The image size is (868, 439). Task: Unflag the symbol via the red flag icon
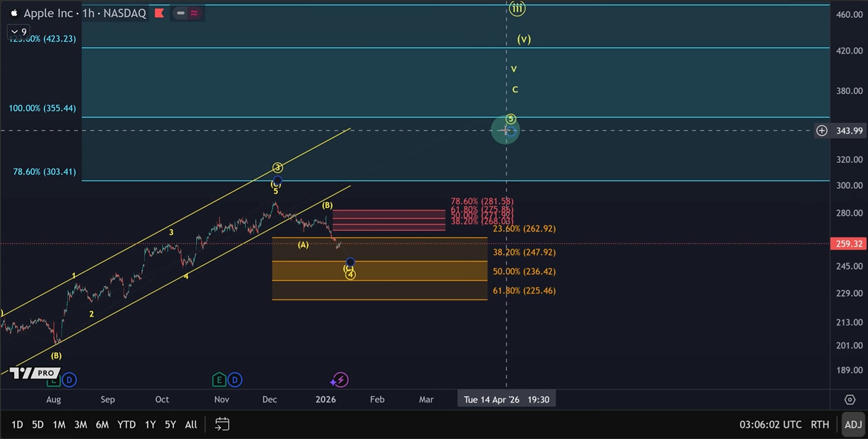[x=159, y=13]
